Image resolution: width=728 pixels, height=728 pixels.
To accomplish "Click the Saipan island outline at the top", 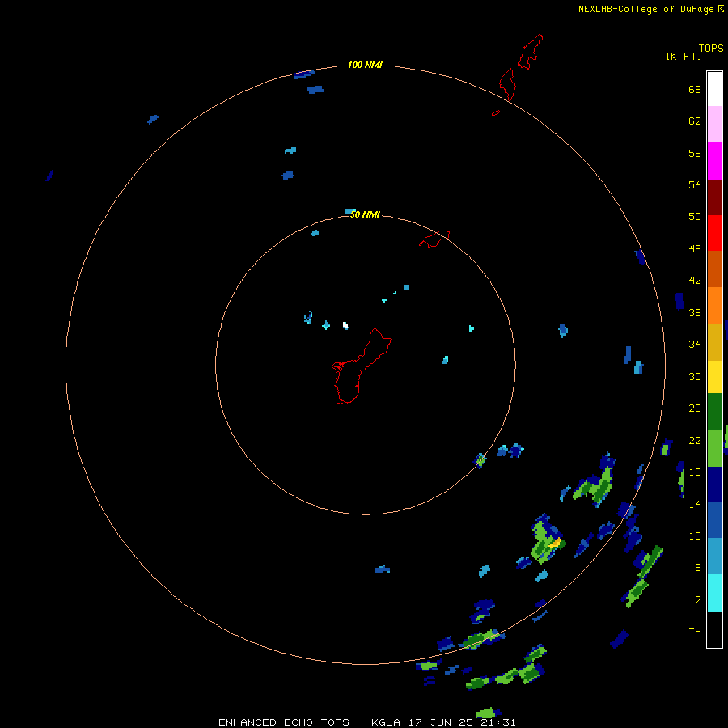I will pos(530,52).
